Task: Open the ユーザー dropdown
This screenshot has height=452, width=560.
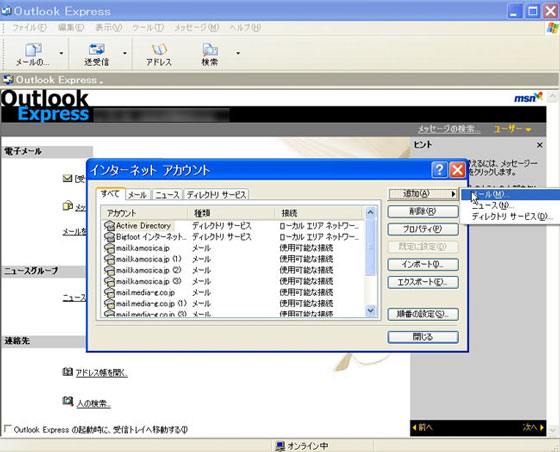Action: pos(512,129)
